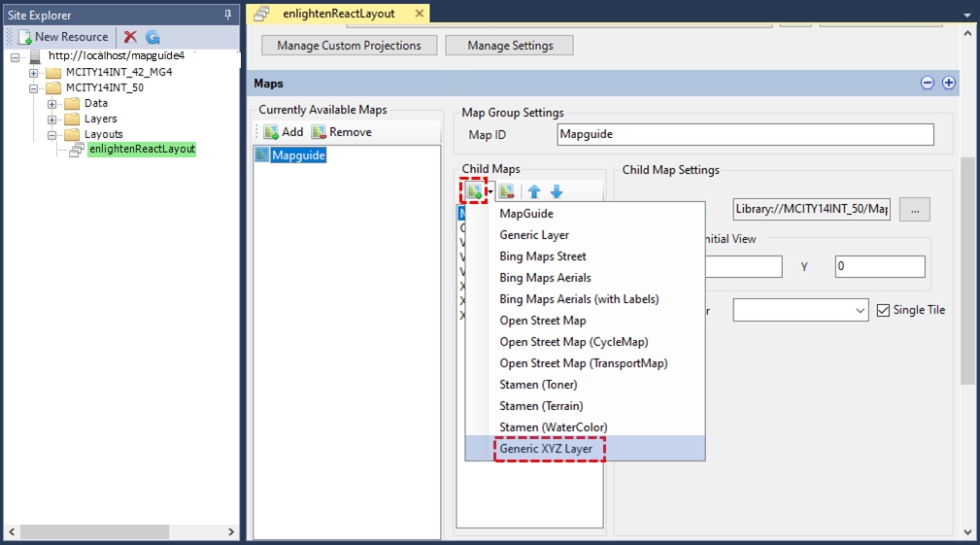The width and height of the screenshot is (980, 545).
Task: Collapse the Layouts folder node
Action: click(52, 135)
